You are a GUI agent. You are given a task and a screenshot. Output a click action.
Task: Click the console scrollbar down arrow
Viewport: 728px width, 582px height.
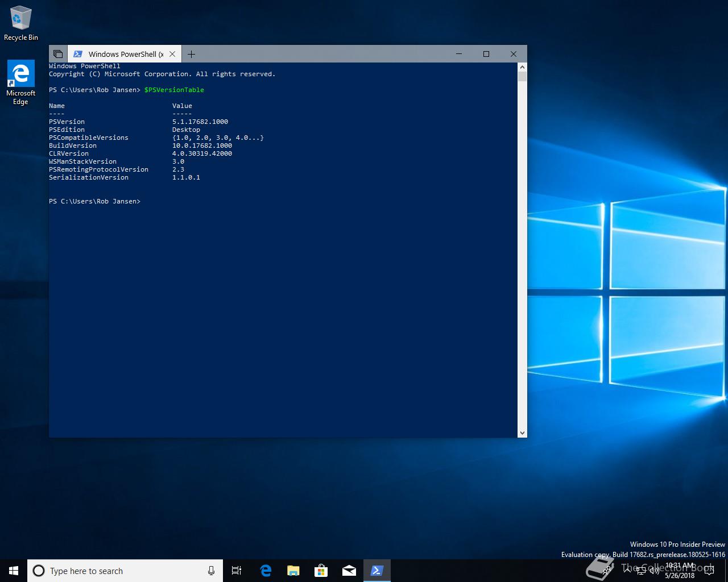(x=522, y=433)
